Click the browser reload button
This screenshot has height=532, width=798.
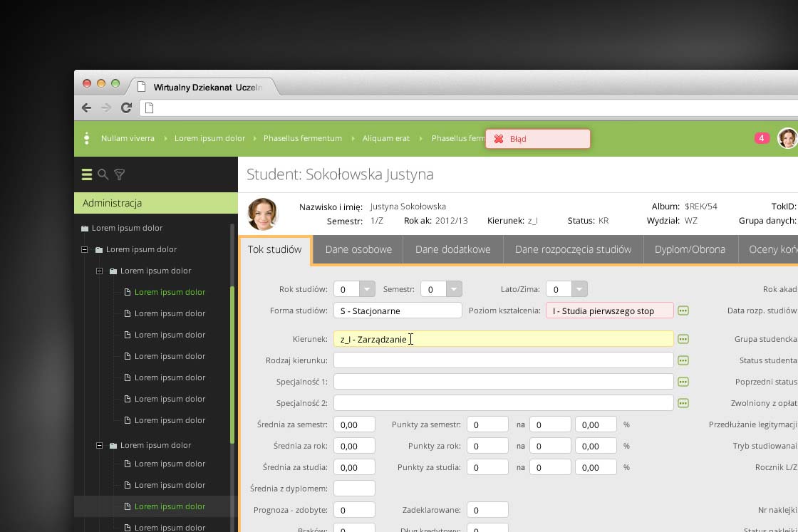tap(126, 108)
